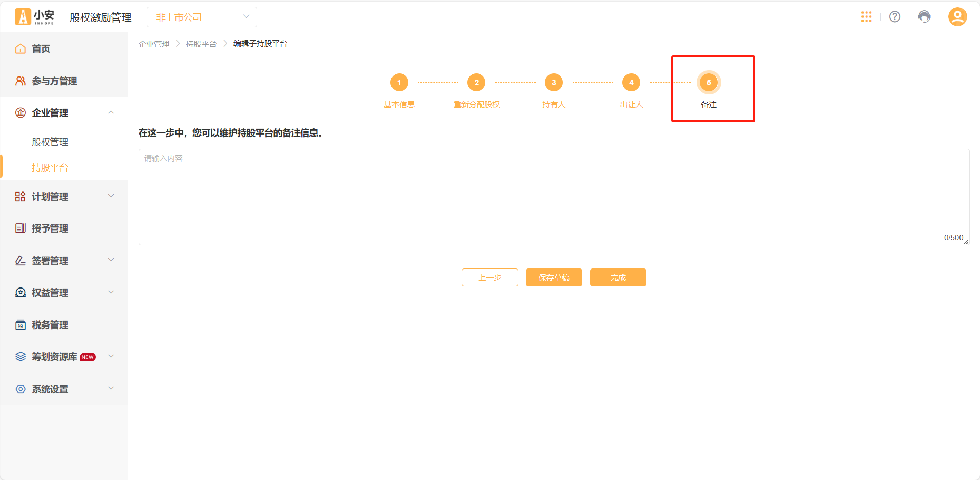Click the 签署管理 pen icon
Screen dimensions: 980x480
click(21, 261)
